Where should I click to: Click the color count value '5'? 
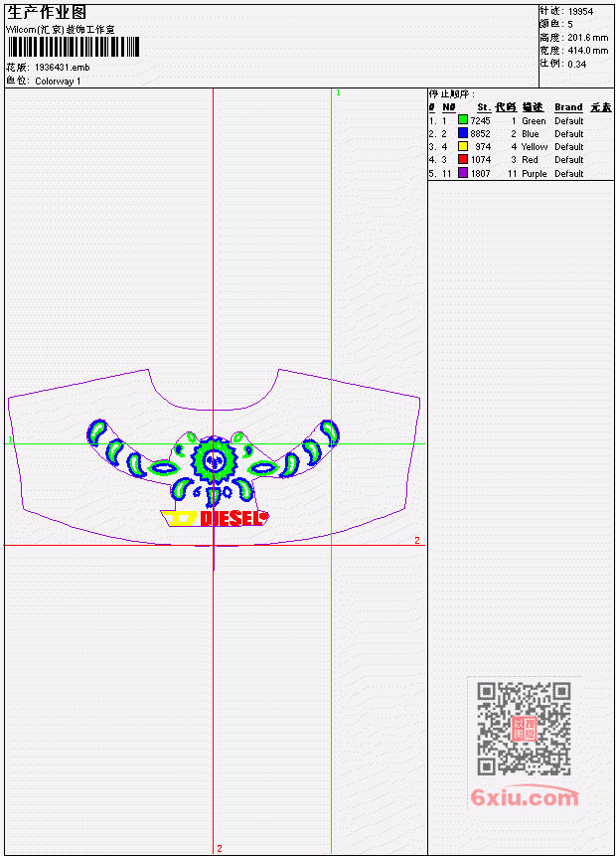click(570, 25)
